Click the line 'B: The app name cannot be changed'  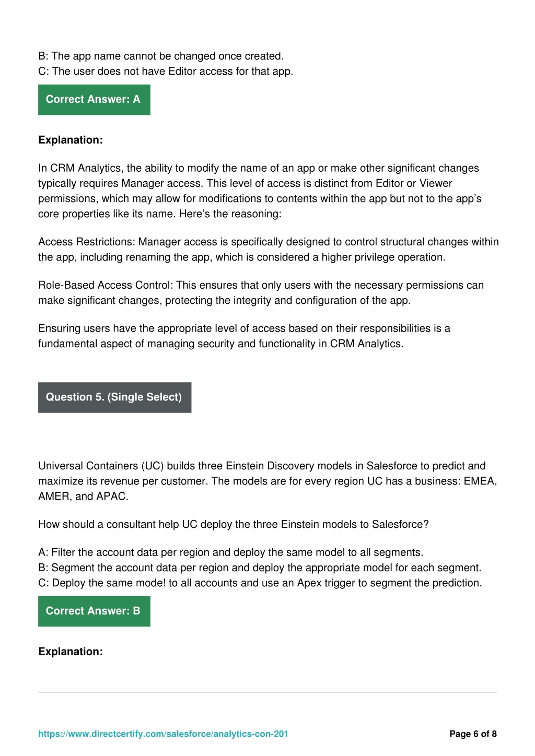tap(161, 56)
